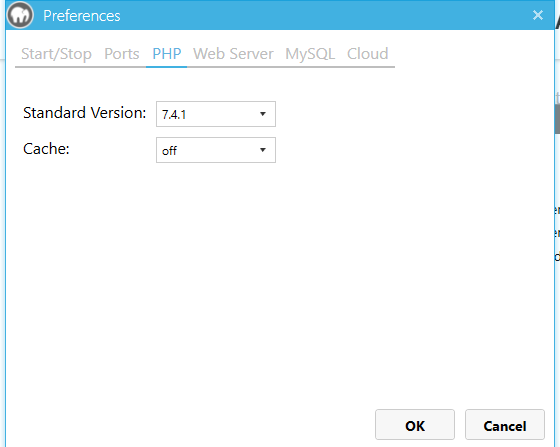Click the Standard Version label
560x447 pixels.
tap(85, 113)
